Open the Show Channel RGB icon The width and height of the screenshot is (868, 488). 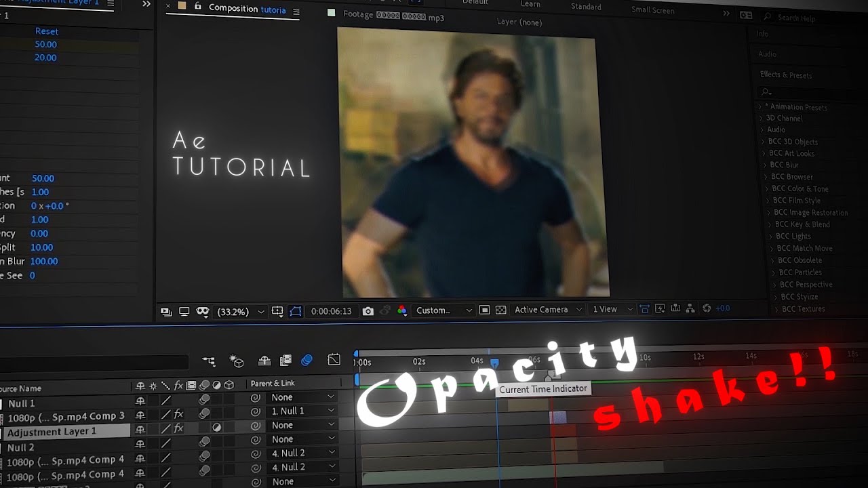pyautogui.click(x=402, y=310)
